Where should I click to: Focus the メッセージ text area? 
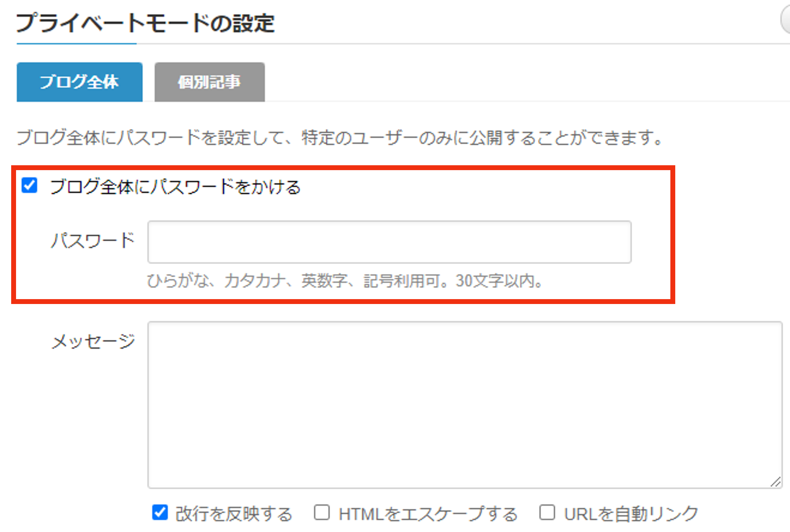click(465, 405)
